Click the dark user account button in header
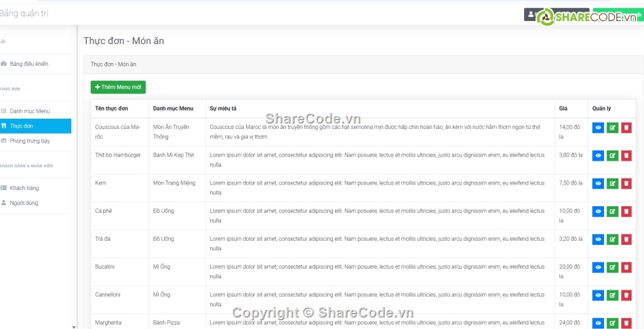 coord(531,14)
